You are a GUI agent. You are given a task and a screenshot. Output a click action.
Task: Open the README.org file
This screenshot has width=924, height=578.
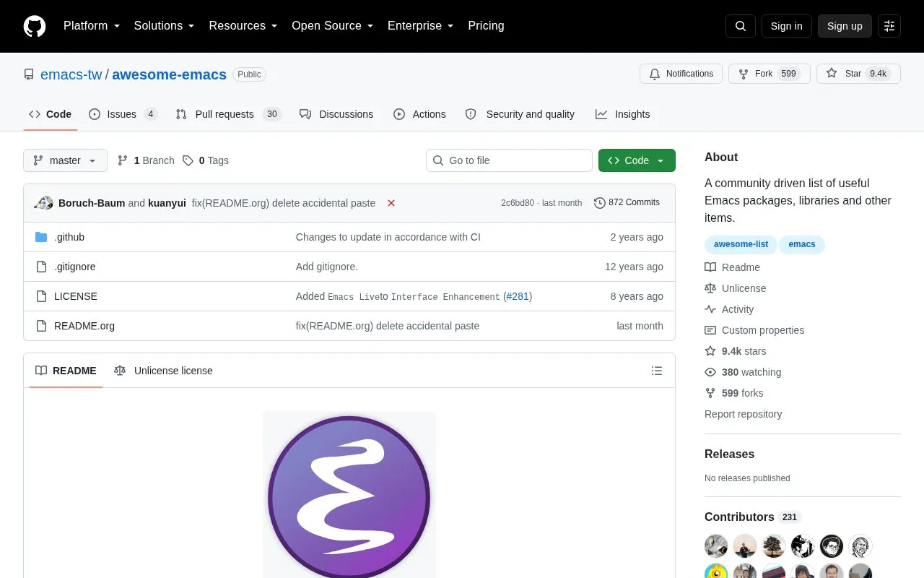(84, 326)
